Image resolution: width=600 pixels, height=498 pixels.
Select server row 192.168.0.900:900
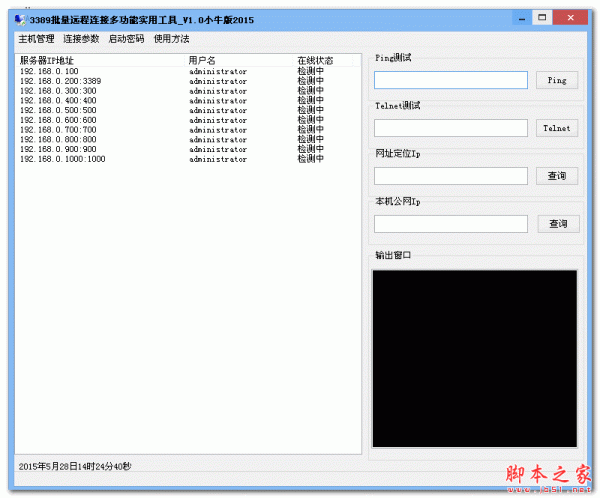(x=188, y=149)
